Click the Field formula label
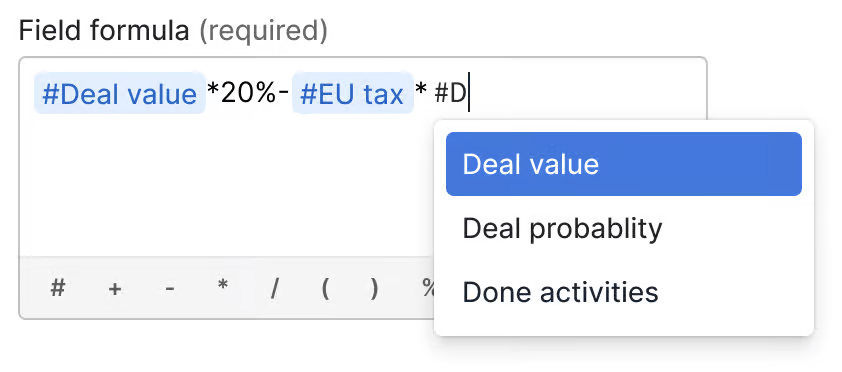The width and height of the screenshot is (842, 372). 104,31
